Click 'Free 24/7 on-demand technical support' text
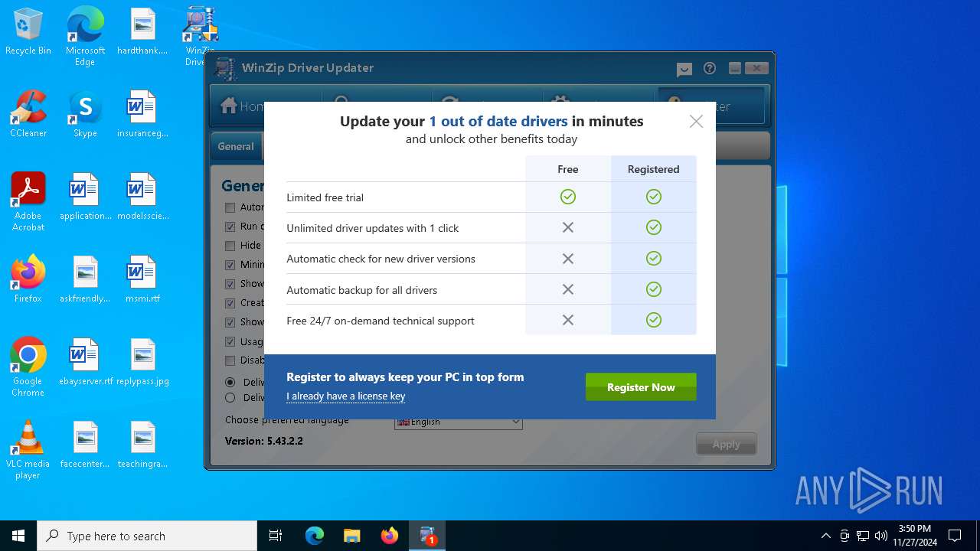980x551 pixels. pyautogui.click(x=381, y=321)
